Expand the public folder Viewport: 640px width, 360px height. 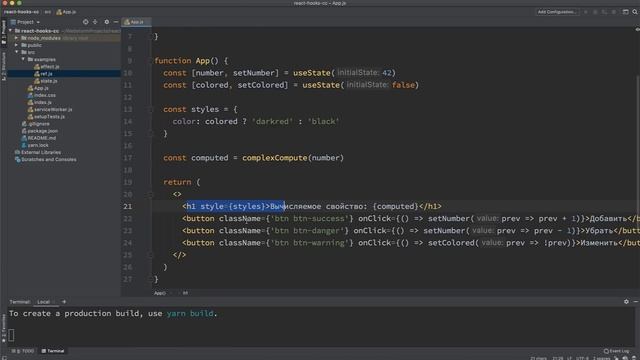16,45
